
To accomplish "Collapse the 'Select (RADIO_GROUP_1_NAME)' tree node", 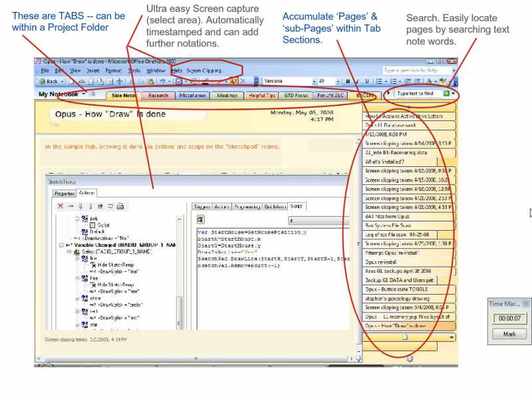I will tap(69, 251).
